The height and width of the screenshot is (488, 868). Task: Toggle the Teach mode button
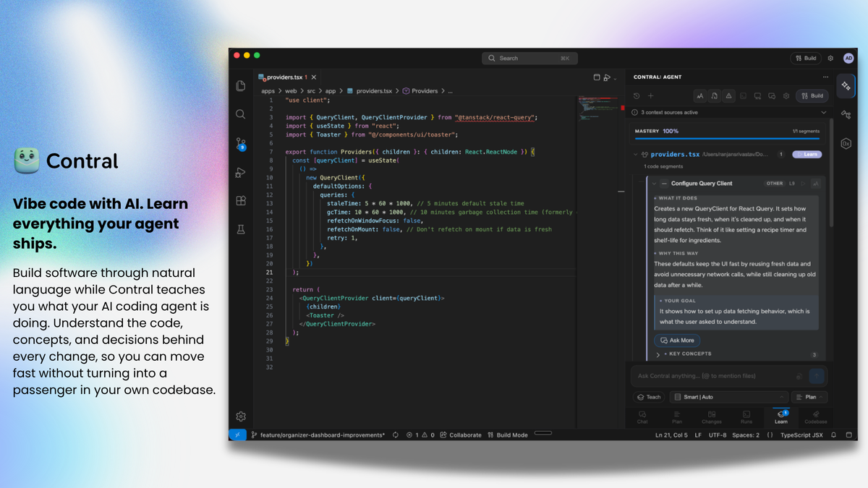coord(649,397)
